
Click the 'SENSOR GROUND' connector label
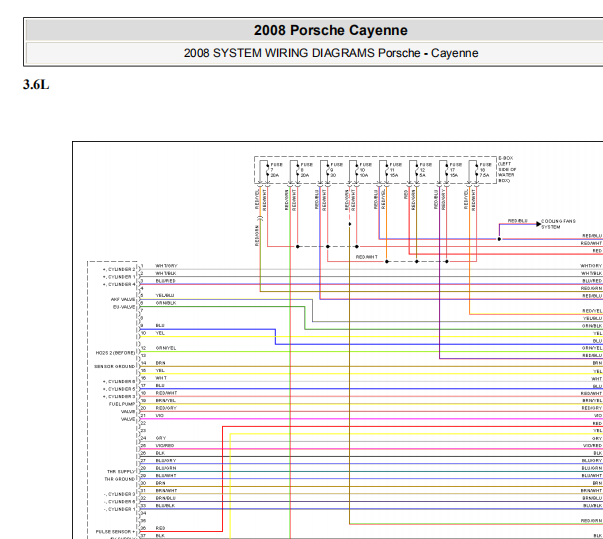[x=115, y=366]
